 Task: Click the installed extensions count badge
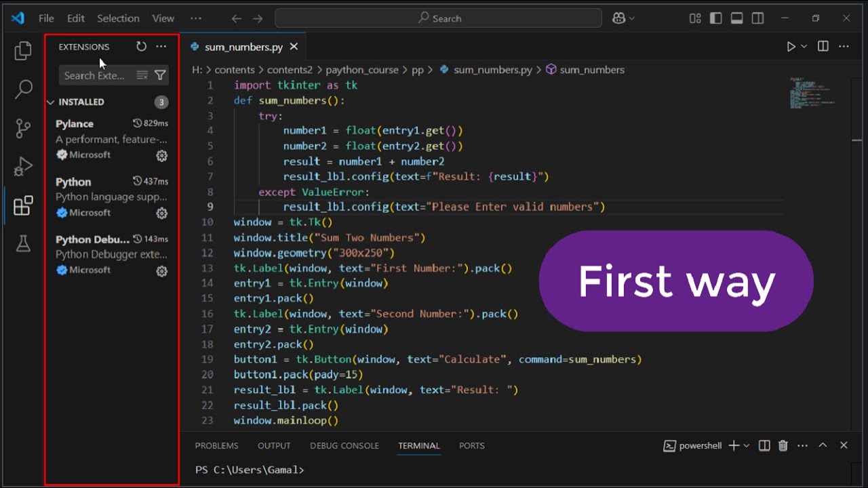[x=161, y=102]
